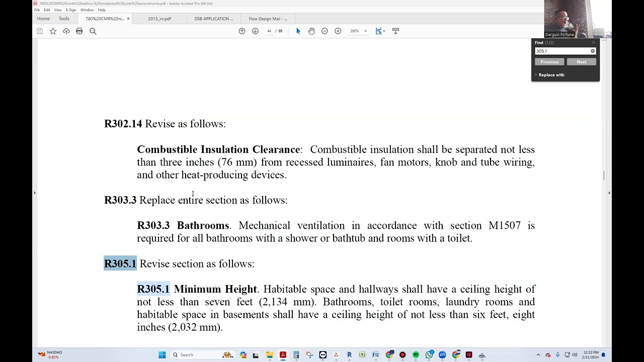
Task: Open Find settings gear icon
Action: coord(593,51)
